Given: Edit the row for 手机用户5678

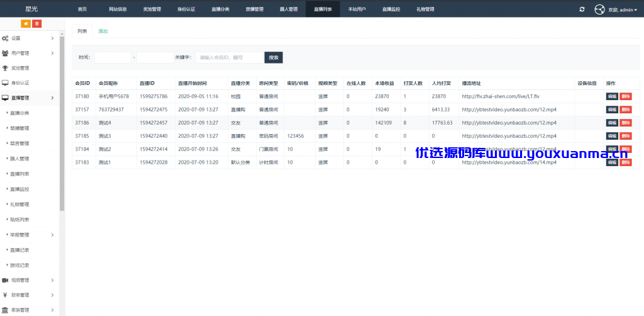Looking at the screenshot, I should 612,96.
